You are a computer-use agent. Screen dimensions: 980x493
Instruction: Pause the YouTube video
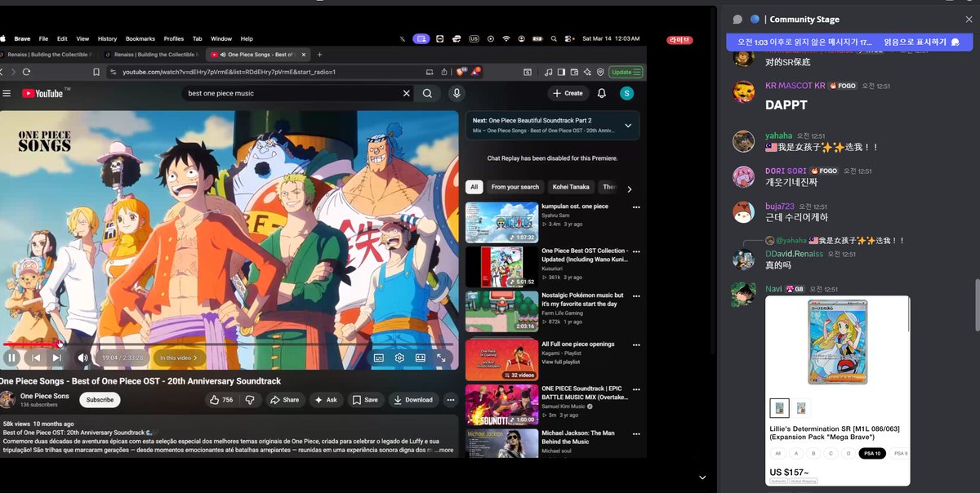[11, 358]
